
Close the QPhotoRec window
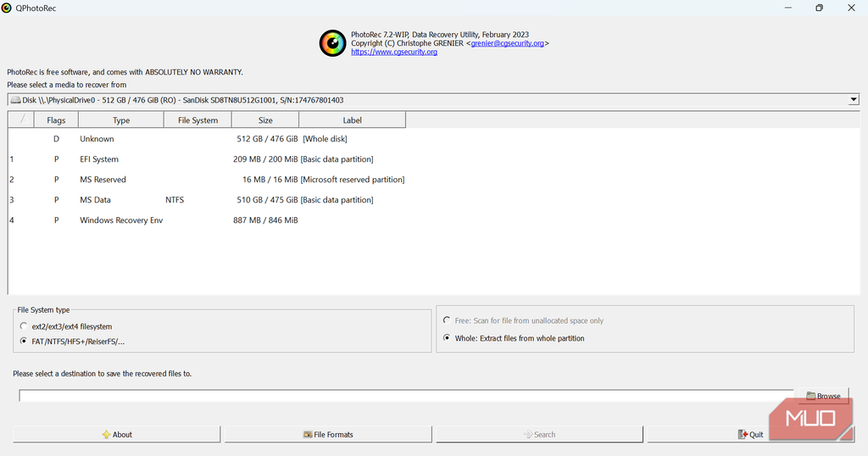pyautogui.click(x=851, y=8)
